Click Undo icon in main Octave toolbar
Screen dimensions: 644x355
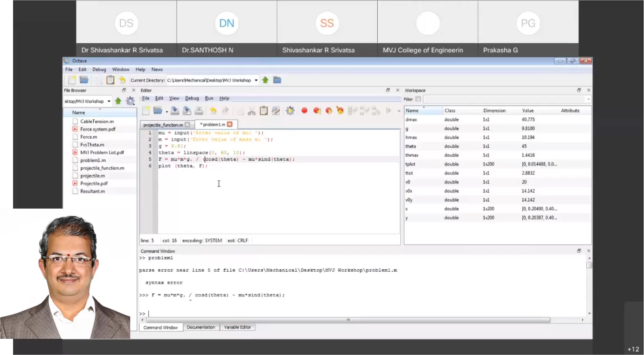click(122, 80)
